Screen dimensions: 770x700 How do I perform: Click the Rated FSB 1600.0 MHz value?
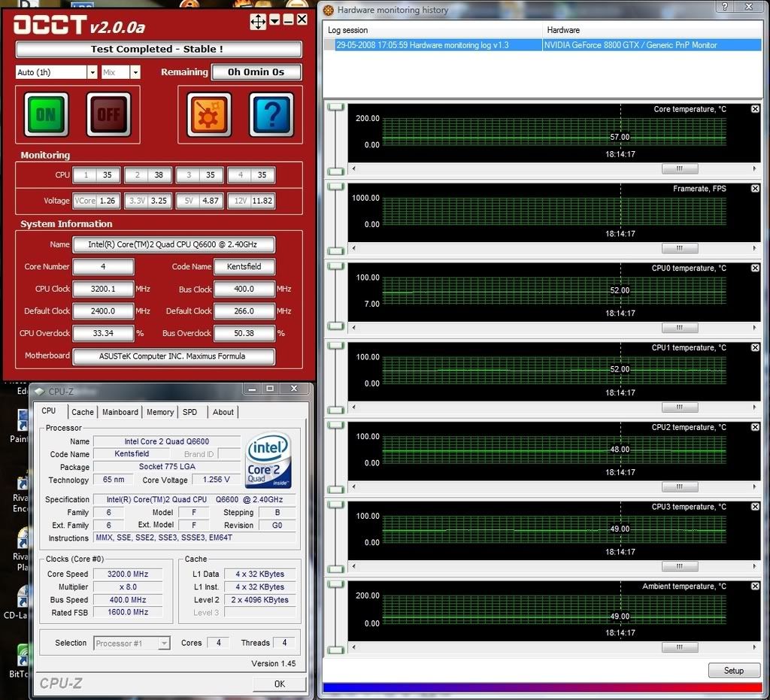tap(128, 612)
